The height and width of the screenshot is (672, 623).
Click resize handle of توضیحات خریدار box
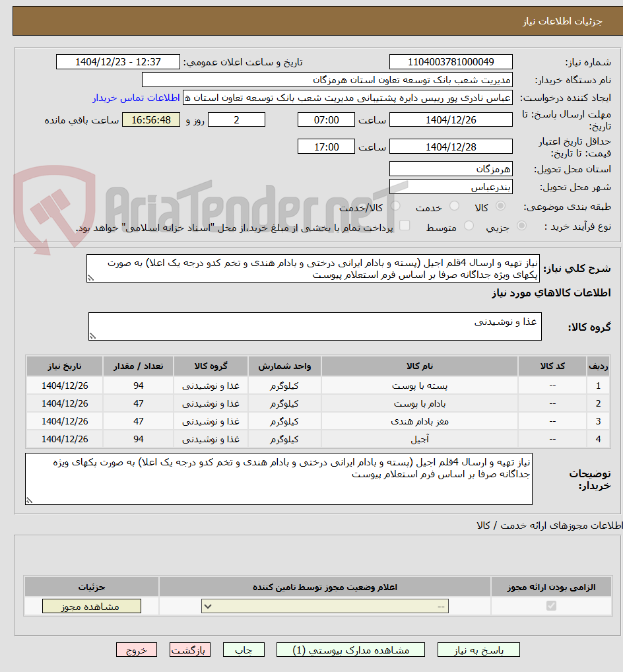29,500
